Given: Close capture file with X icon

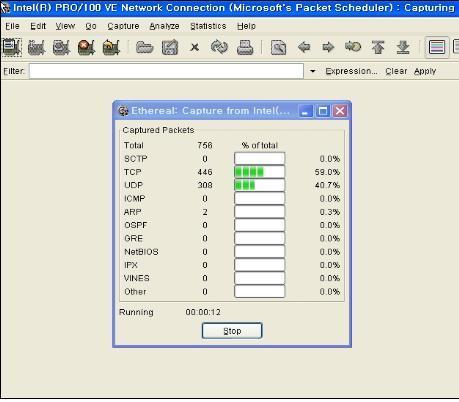Looking at the screenshot, I should [x=195, y=47].
